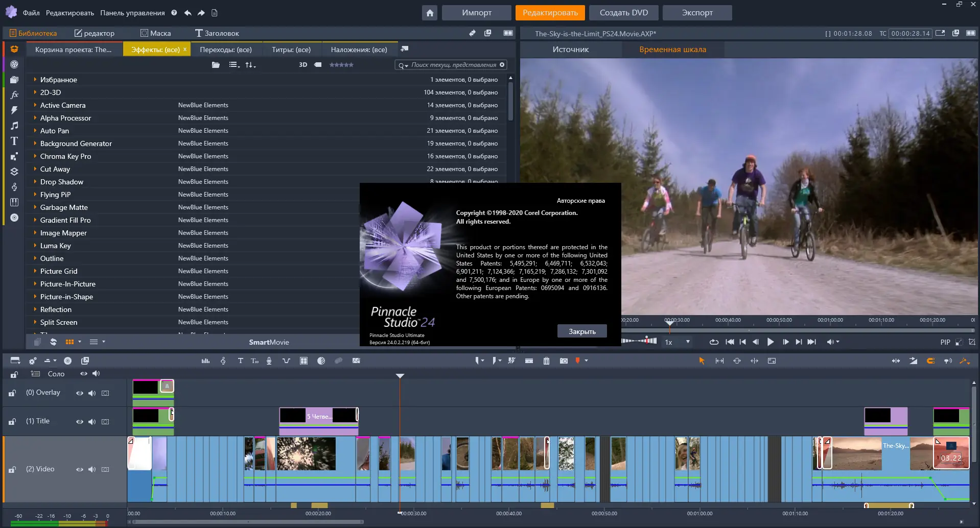980x528 pixels.
Task: Click the Экспорт button
Action: pyautogui.click(x=697, y=13)
